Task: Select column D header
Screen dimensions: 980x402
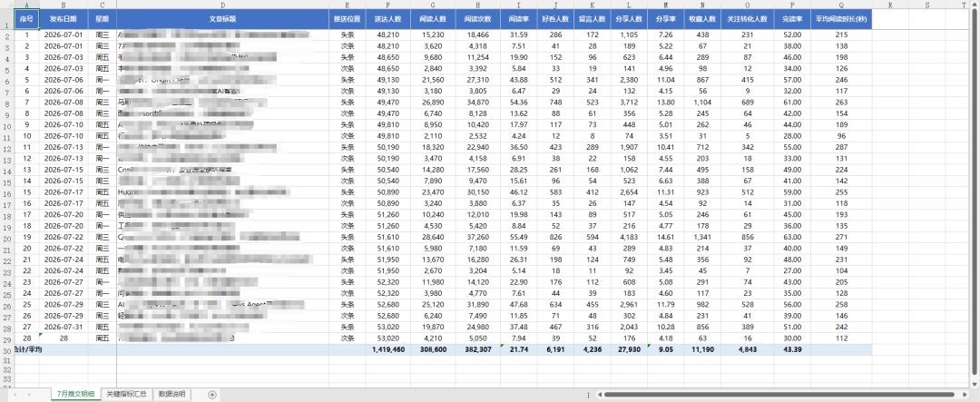Action: pyautogui.click(x=222, y=5)
